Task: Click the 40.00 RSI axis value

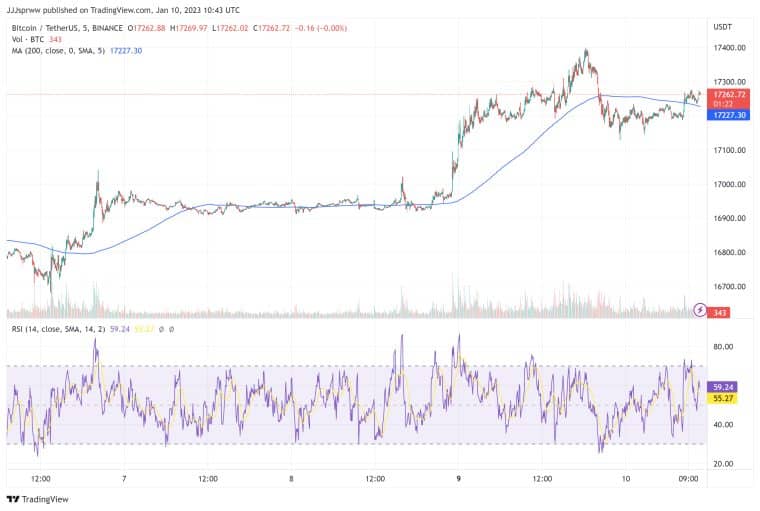Action: point(723,425)
